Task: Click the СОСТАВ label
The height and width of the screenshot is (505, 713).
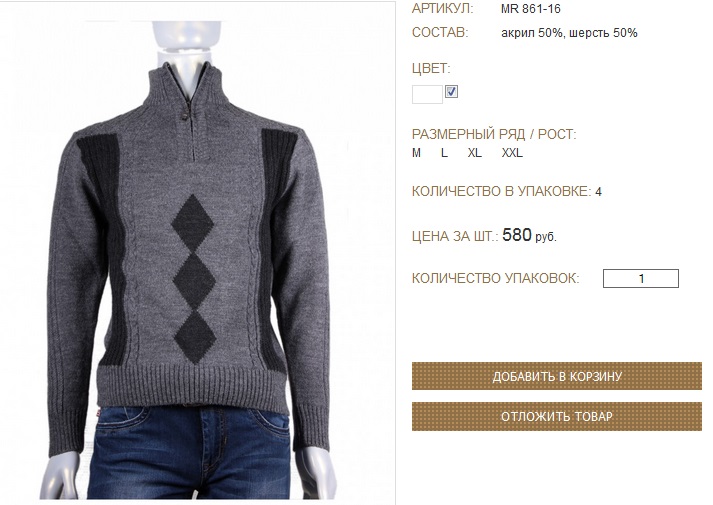Action: 440,33
